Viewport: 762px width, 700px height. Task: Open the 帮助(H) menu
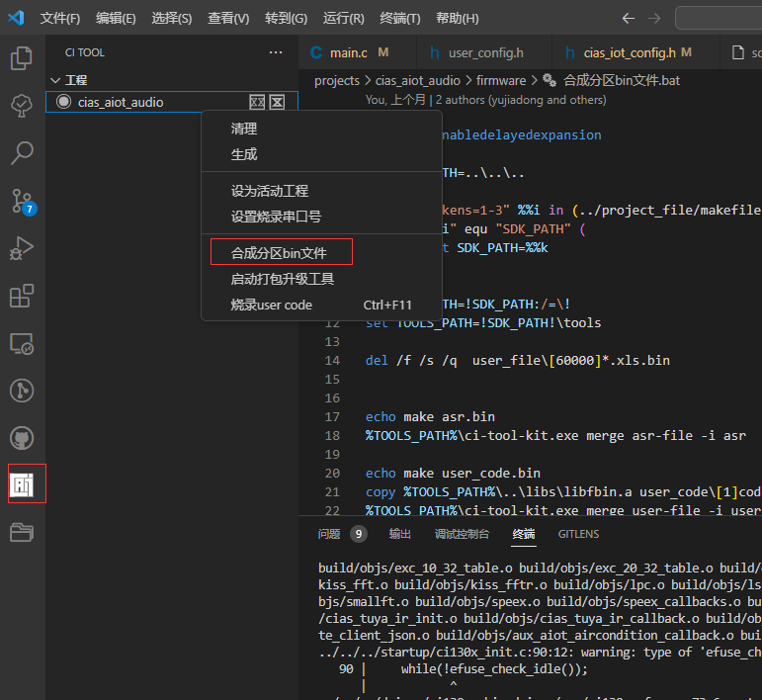[458, 19]
